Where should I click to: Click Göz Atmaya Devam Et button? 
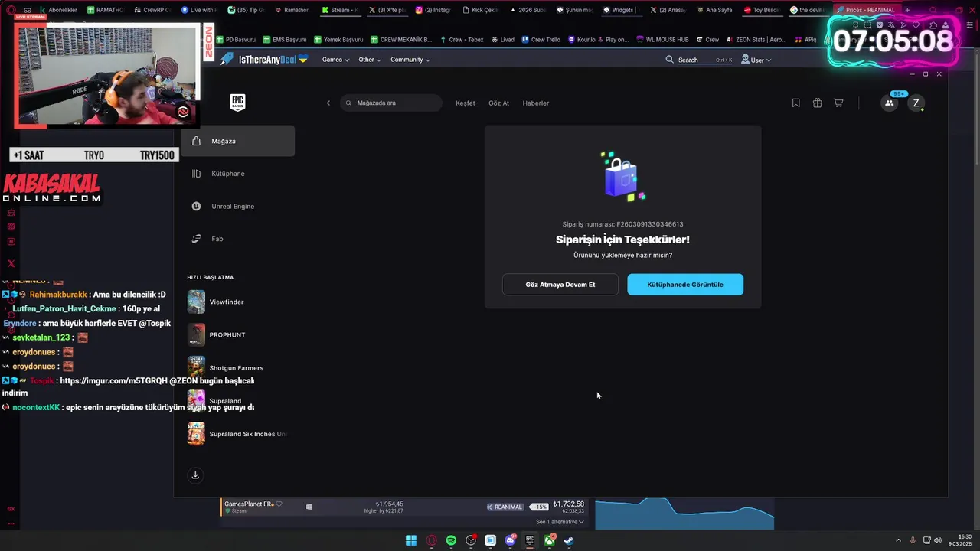tap(560, 285)
